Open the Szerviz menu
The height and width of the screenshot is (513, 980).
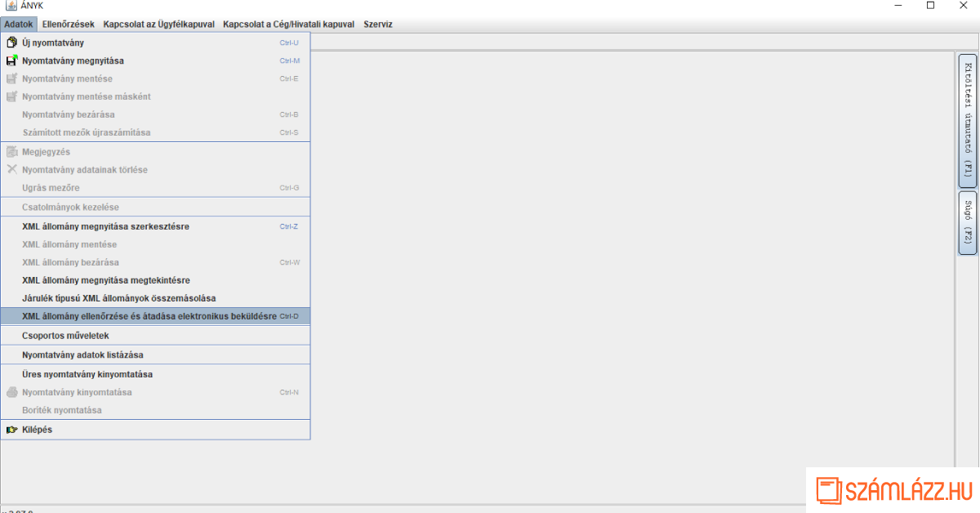[x=378, y=25]
